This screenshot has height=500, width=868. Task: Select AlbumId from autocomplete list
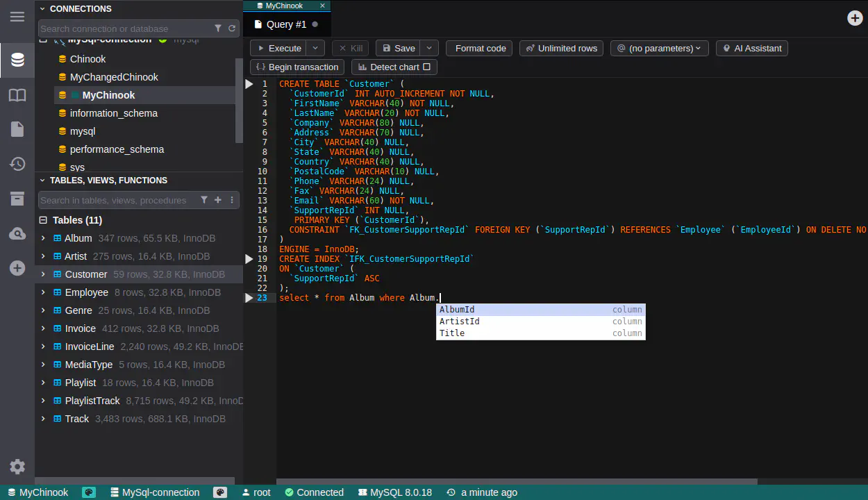click(458, 310)
